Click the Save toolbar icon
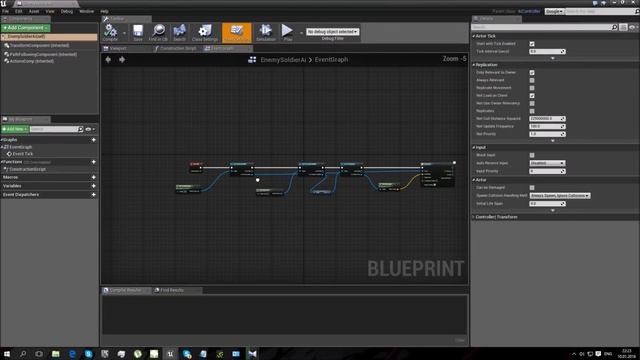This screenshot has height=360, width=640. (x=138, y=32)
